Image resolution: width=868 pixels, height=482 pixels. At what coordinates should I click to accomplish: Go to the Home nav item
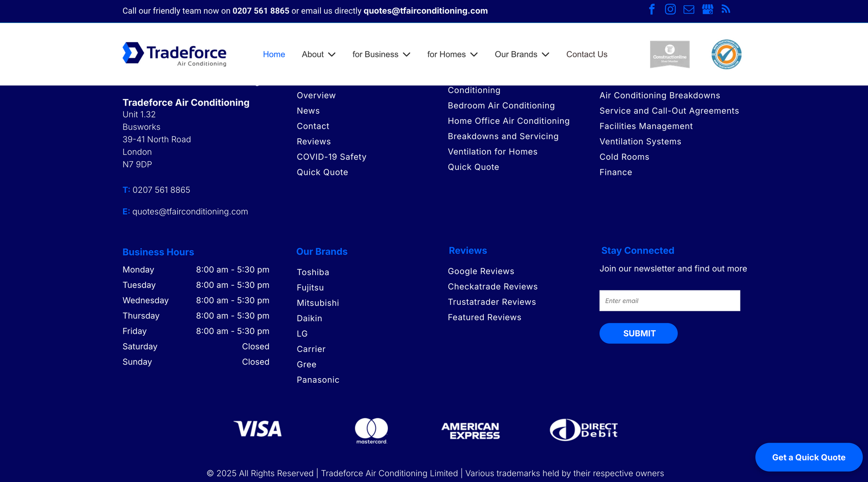[274, 54]
